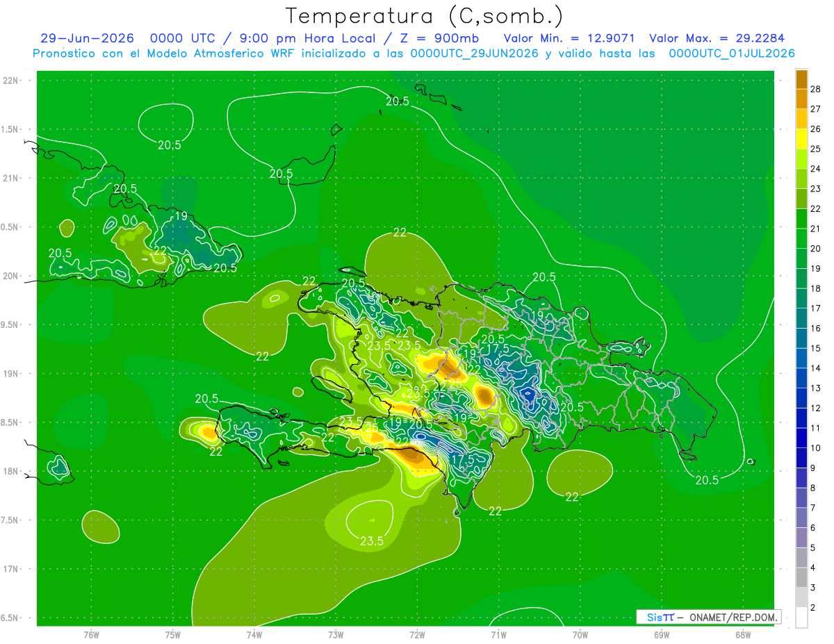Click the "73W" longitude axis label
Viewport: 834px width, 644px height.
(x=336, y=635)
